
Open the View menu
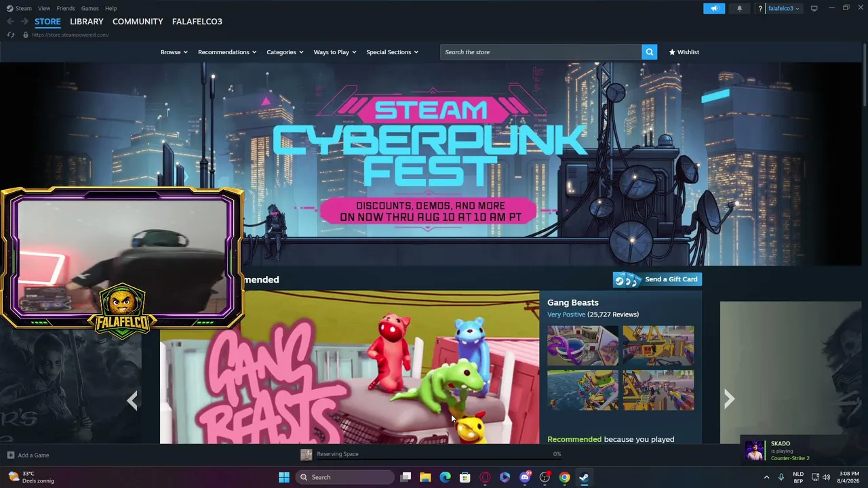44,8
